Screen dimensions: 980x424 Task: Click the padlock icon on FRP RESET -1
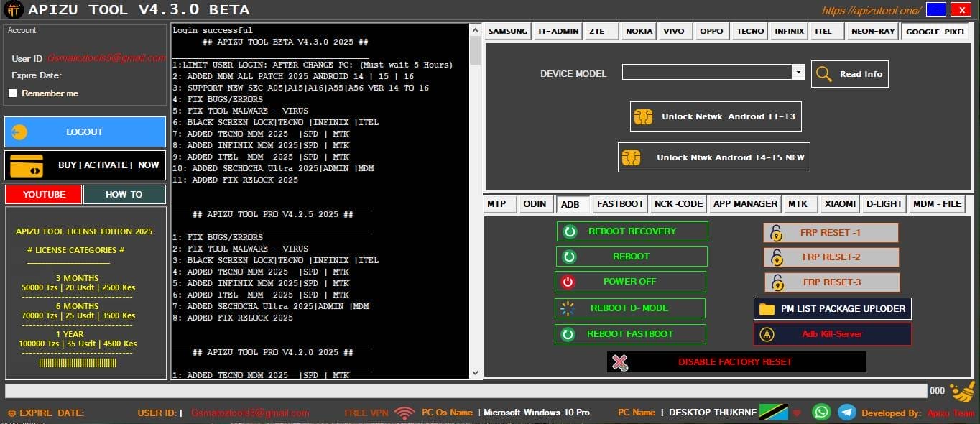point(775,232)
